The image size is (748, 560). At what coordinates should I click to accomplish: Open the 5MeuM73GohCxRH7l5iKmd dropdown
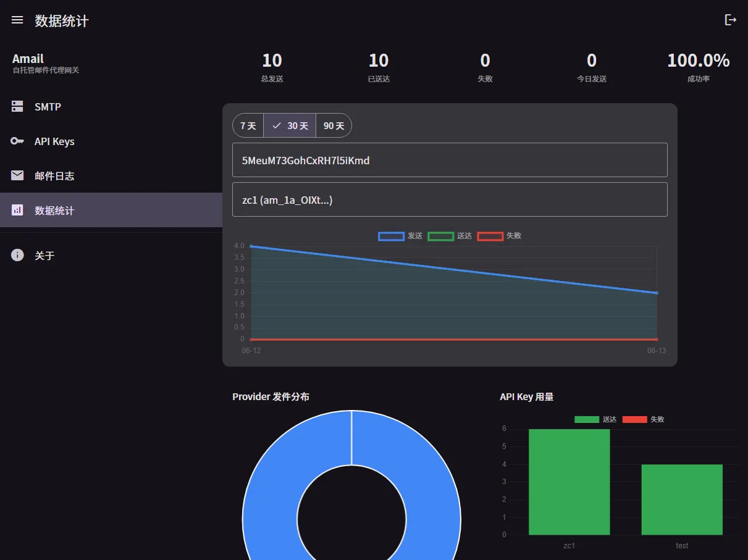click(x=450, y=160)
